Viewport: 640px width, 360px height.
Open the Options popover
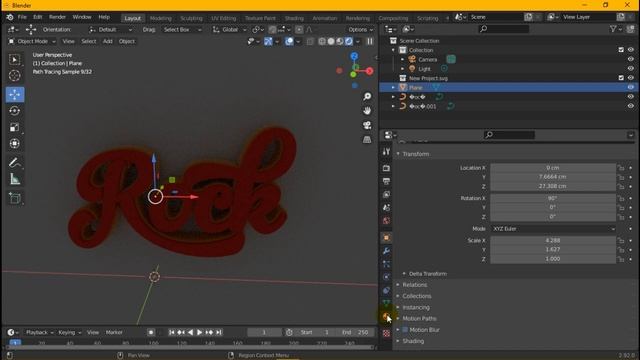[x=360, y=29]
